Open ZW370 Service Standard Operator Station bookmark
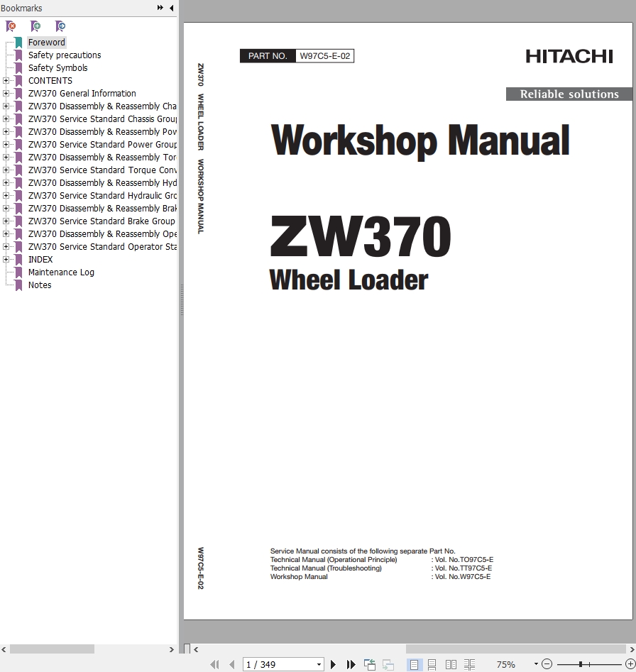This screenshot has width=636, height=672. tap(102, 247)
